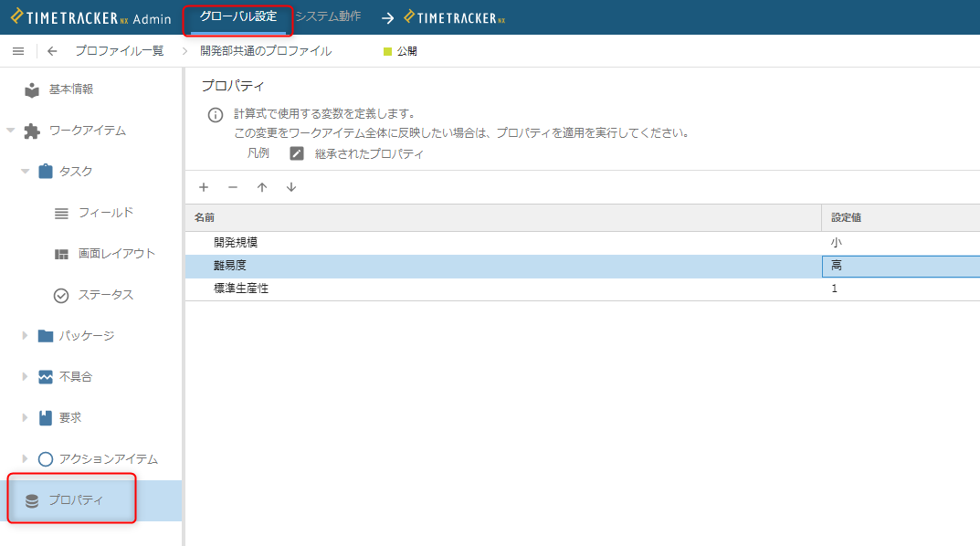
Task: Select the 標準生産性 row name
Action: pos(241,288)
